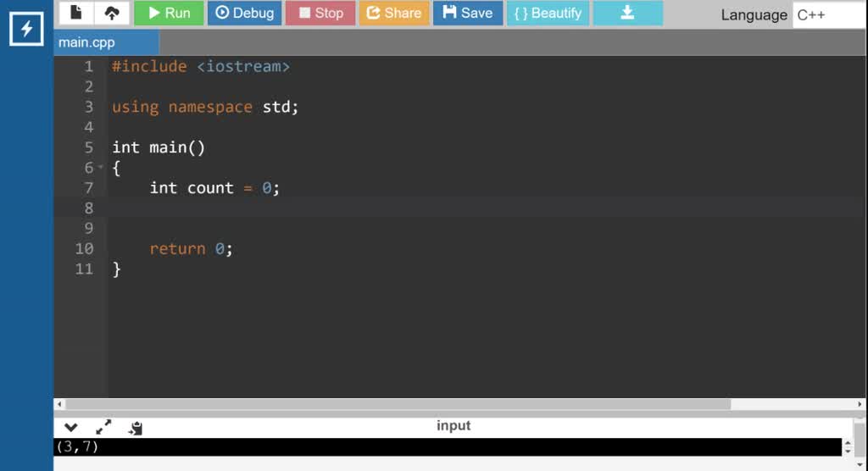
Task: Run the program
Action: (169, 13)
